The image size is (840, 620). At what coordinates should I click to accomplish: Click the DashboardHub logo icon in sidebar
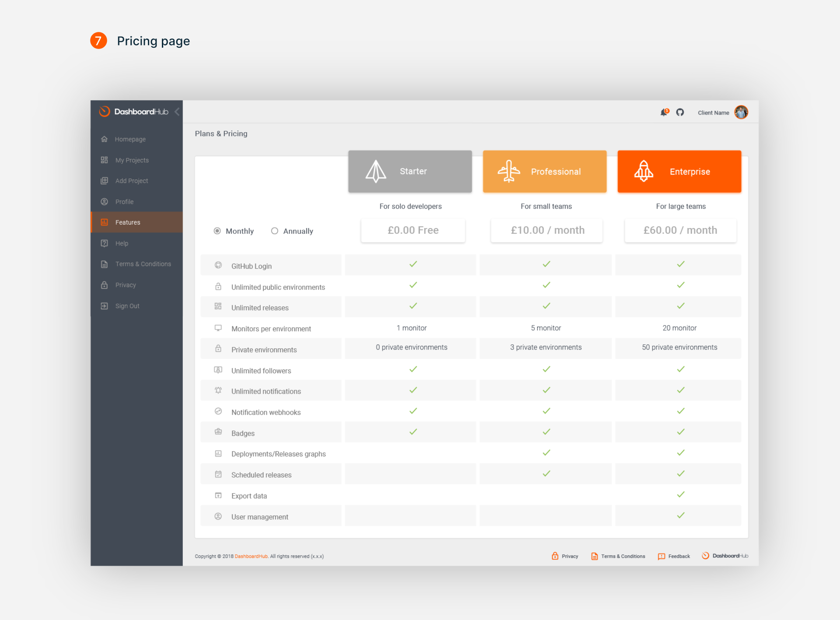tap(104, 112)
